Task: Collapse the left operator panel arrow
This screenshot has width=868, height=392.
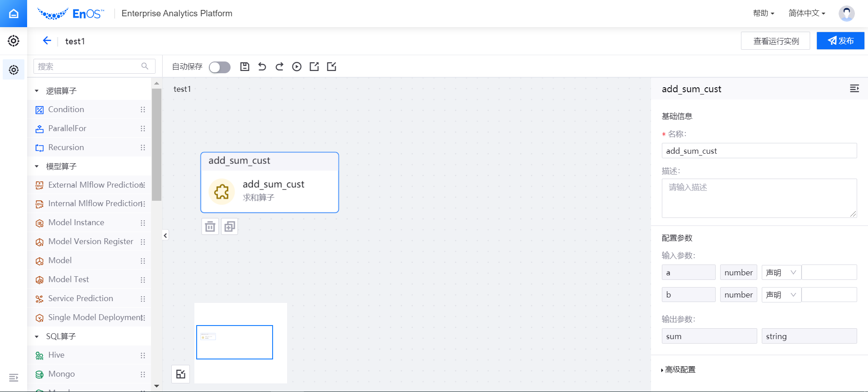Action: (165, 235)
